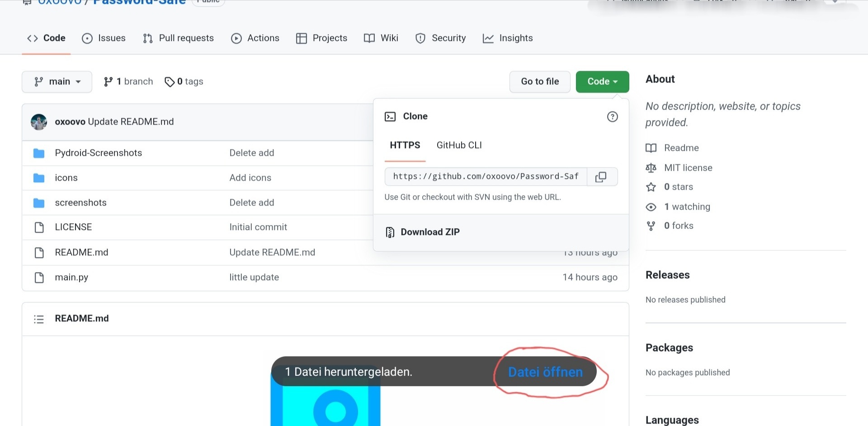Open the Packages heading link
This screenshot has width=868, height=426.
point(669,348)
